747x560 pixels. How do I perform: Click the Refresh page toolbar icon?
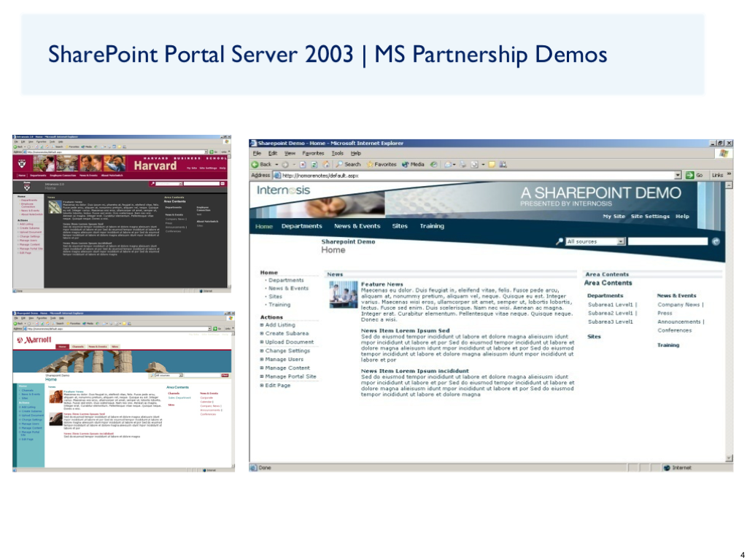[x=314, y=164]
